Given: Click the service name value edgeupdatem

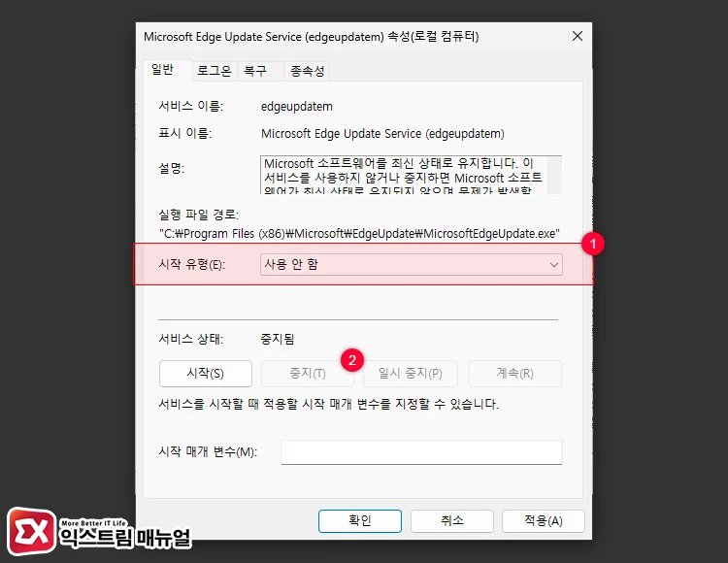Looking at the screenshot, I should coord(297,106).
